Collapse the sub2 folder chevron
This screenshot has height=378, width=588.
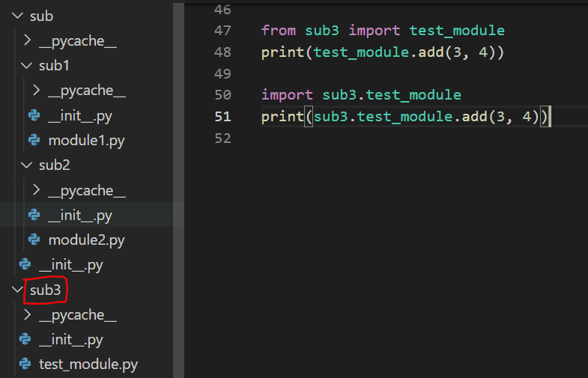tap(27, 165)
